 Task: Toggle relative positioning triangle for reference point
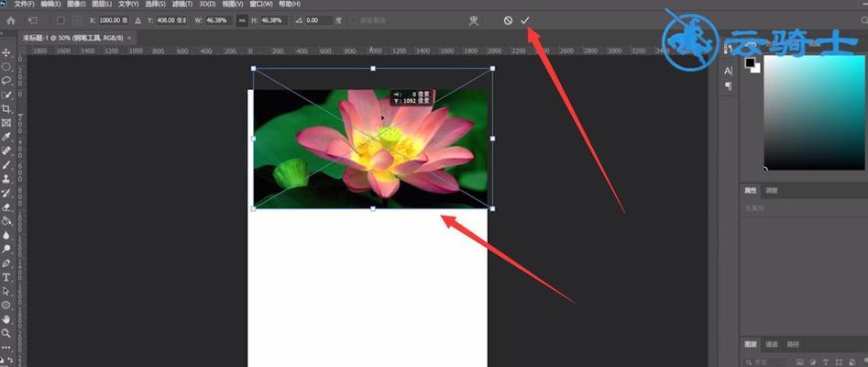137,20
